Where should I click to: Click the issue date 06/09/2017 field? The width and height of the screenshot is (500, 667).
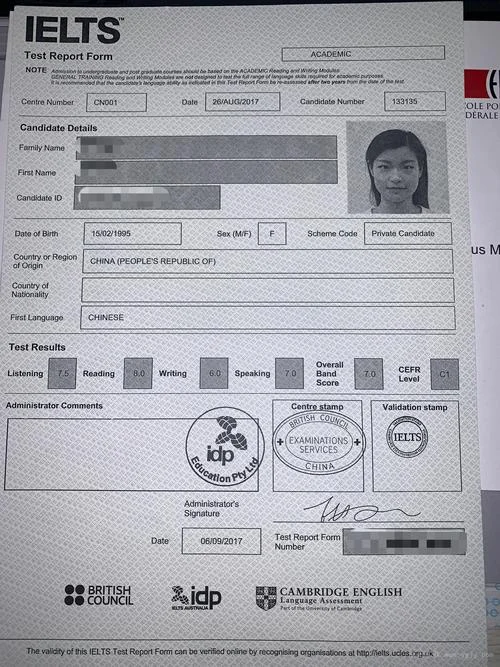click(221, 541)
